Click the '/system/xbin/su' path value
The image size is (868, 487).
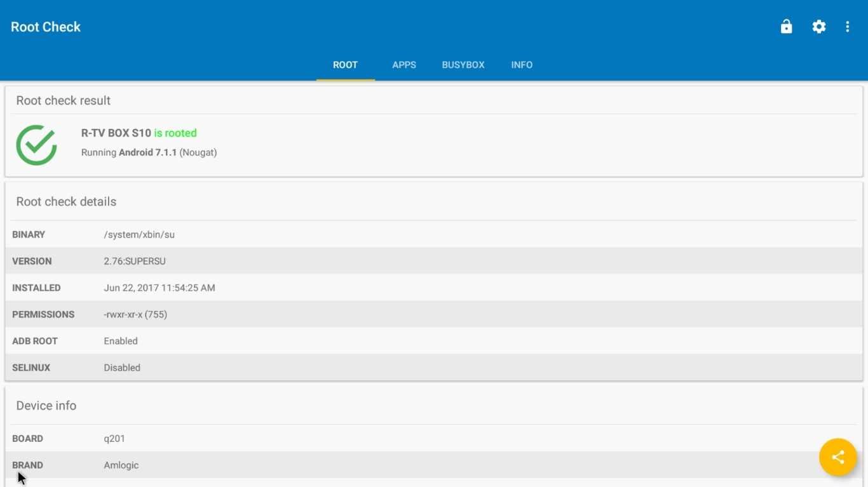pos(139,234)
